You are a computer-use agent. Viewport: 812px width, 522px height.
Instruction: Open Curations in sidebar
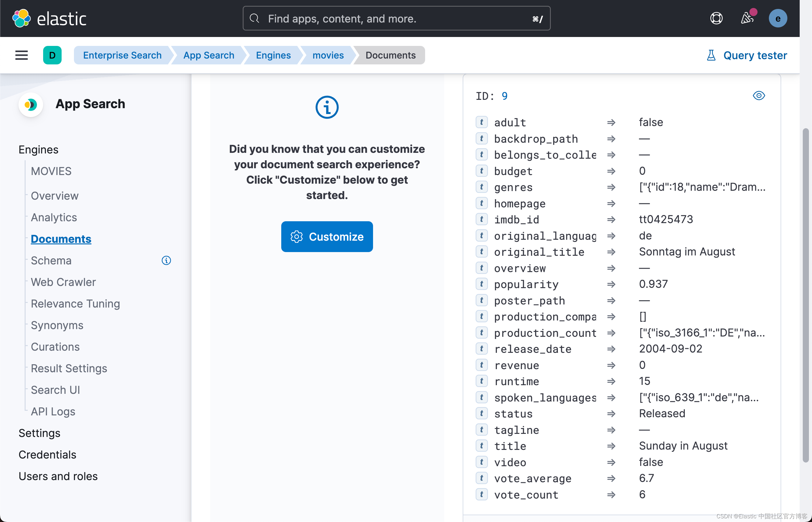click(x=55, y=347)
